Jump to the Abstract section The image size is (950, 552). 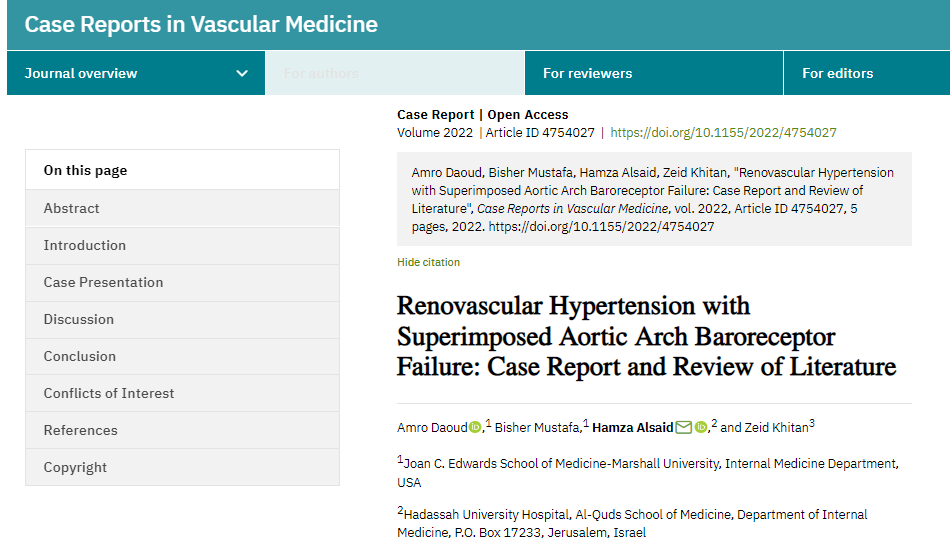182,208
